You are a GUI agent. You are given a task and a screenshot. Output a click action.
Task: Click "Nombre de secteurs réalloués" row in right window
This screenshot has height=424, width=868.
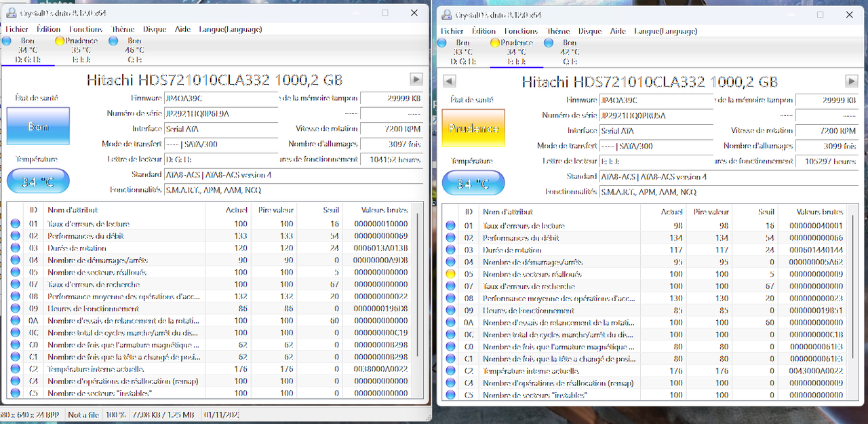point(644,274)
